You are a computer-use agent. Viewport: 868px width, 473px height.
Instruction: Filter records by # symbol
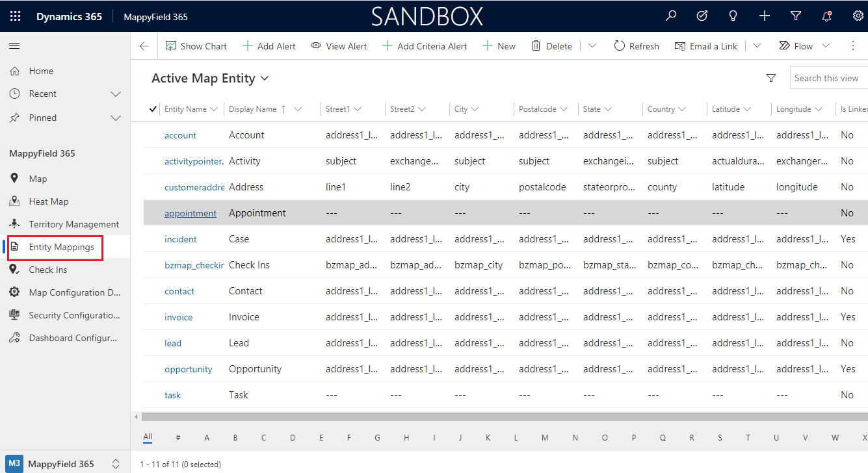pos(178,438)
